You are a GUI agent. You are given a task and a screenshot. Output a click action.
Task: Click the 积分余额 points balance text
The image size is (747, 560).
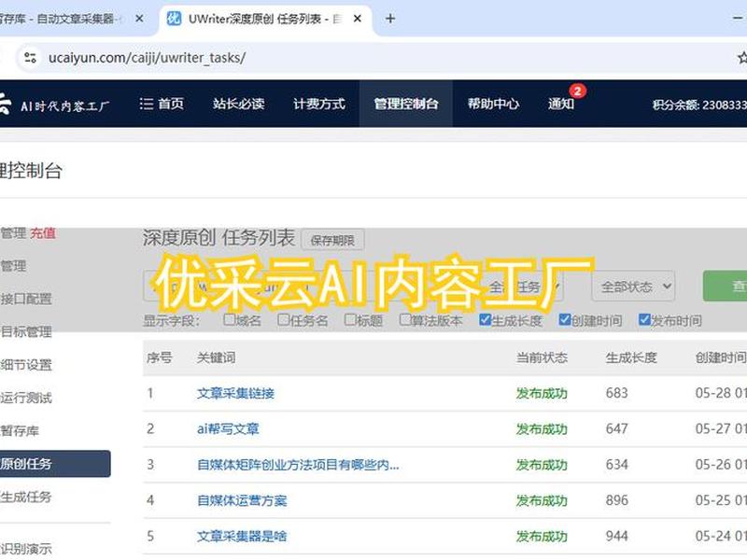[x=699, y=105]
